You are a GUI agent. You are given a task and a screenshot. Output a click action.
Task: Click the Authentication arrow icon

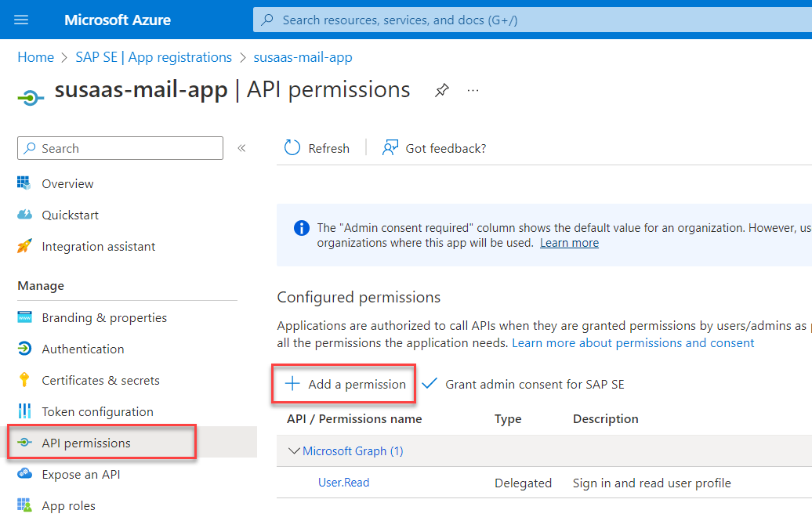coord(24,349)
